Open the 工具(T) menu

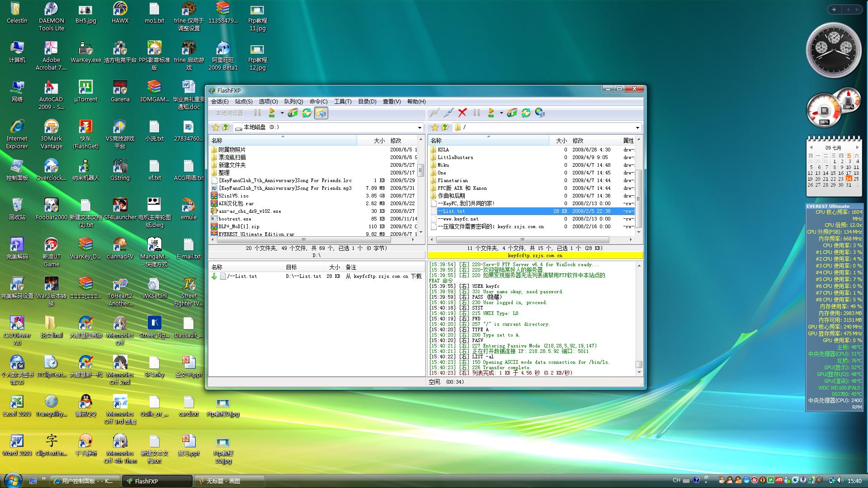(343, 102)
